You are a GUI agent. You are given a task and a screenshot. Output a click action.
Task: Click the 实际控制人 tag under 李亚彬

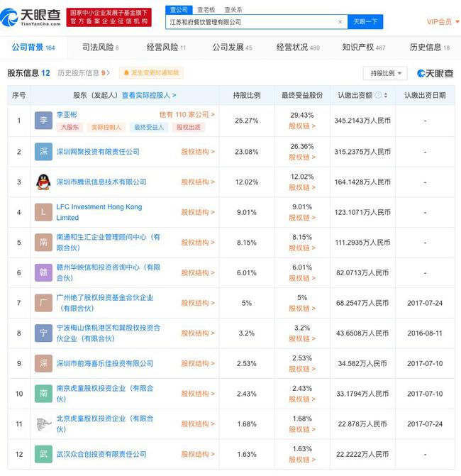click(106, 127)
